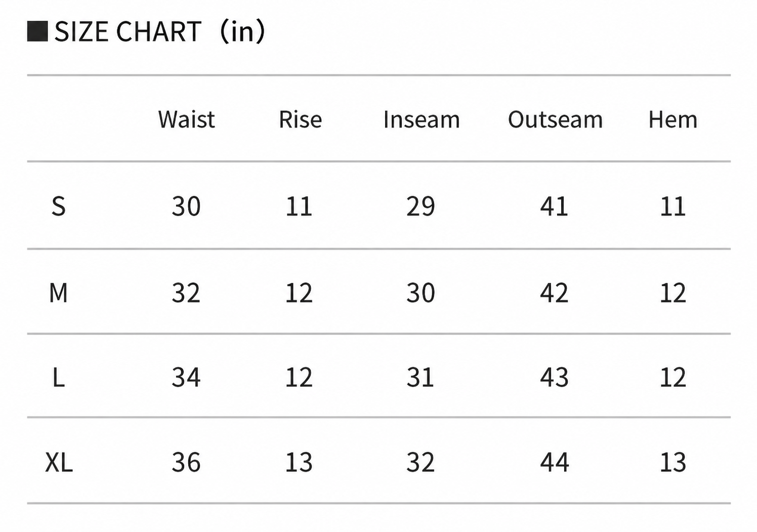Click outseam value 41 in S row
This screenshot has width=757, height=532.
point(554,206)
